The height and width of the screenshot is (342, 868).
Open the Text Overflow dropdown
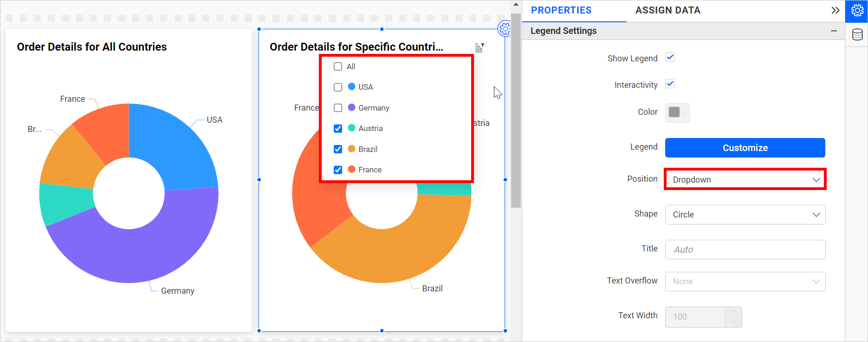pyautogui.click(x=745, y=282)
